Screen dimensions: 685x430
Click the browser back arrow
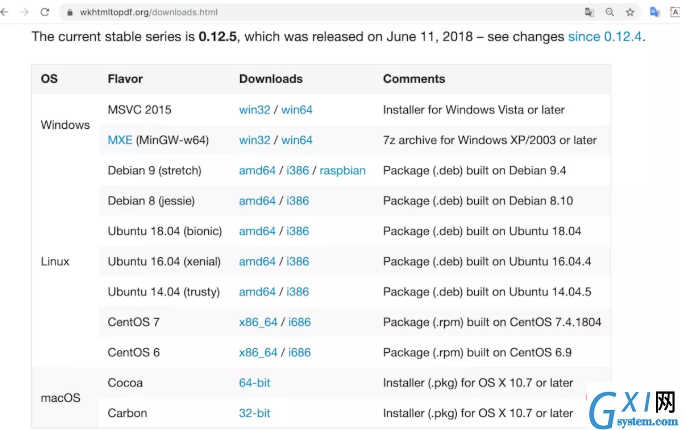pos(4,12)
